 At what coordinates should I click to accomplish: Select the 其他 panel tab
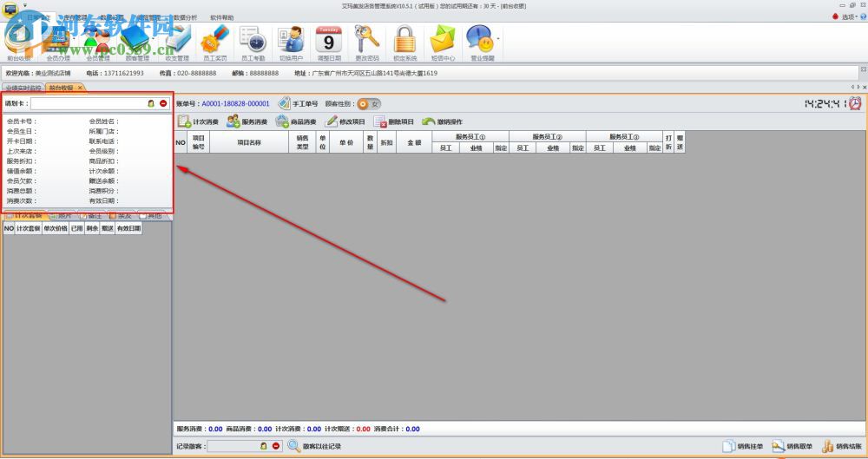tap(151, 215)
